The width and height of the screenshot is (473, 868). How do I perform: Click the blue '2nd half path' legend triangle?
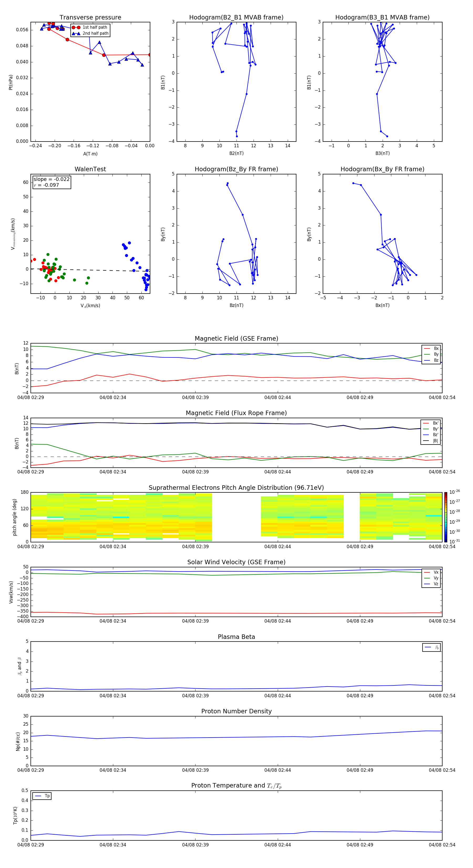pyautogui.click(x=76, y=34)
